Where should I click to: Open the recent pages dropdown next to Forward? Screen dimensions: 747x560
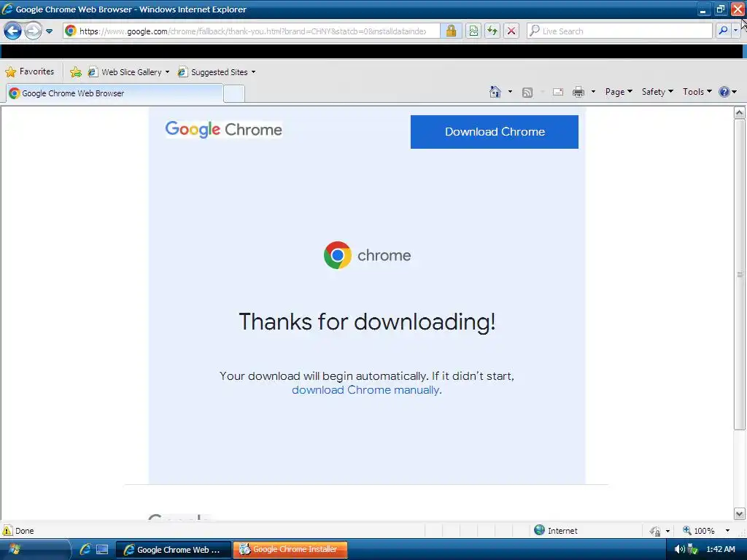49,31
